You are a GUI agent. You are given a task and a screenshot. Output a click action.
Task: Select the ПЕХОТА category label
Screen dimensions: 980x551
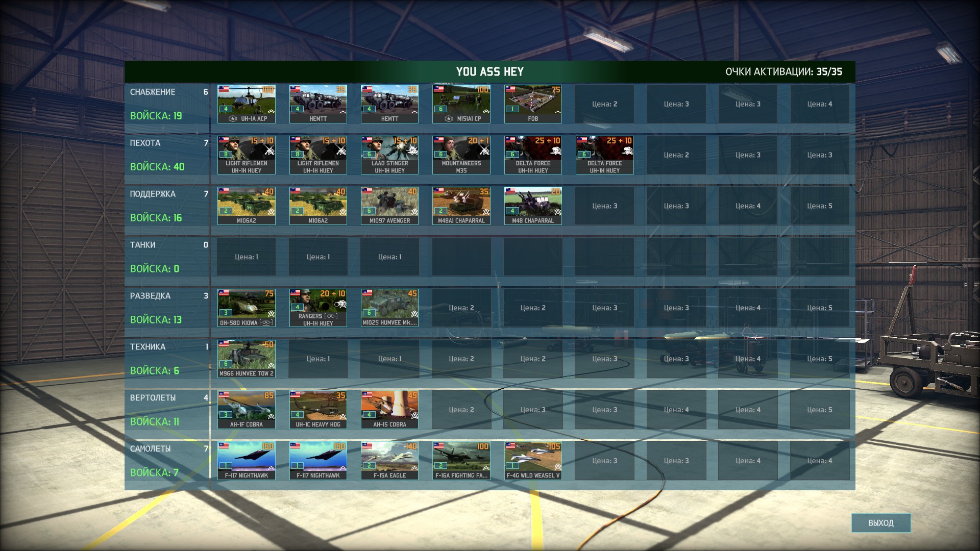(x=145, y=143)
